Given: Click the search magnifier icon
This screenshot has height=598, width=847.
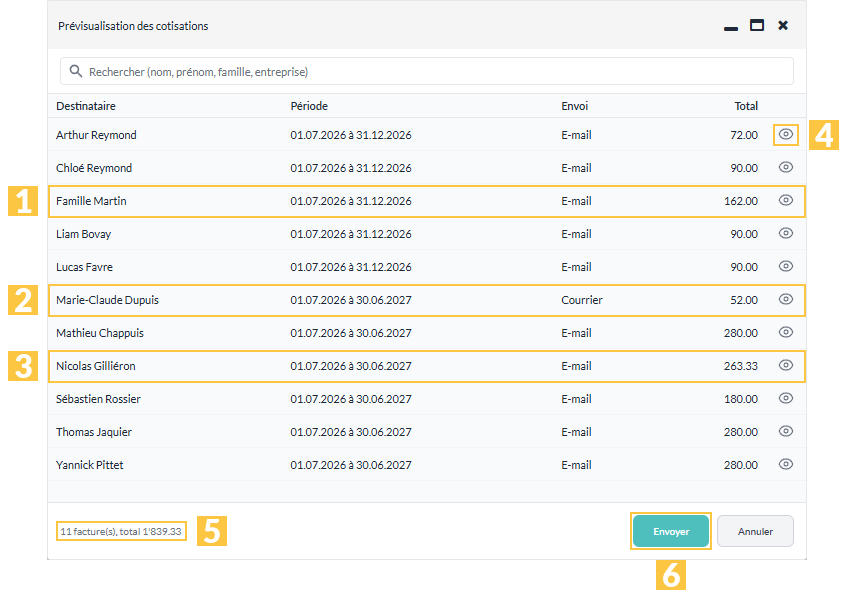Looking at the screenshot, I should pos(76,71).
